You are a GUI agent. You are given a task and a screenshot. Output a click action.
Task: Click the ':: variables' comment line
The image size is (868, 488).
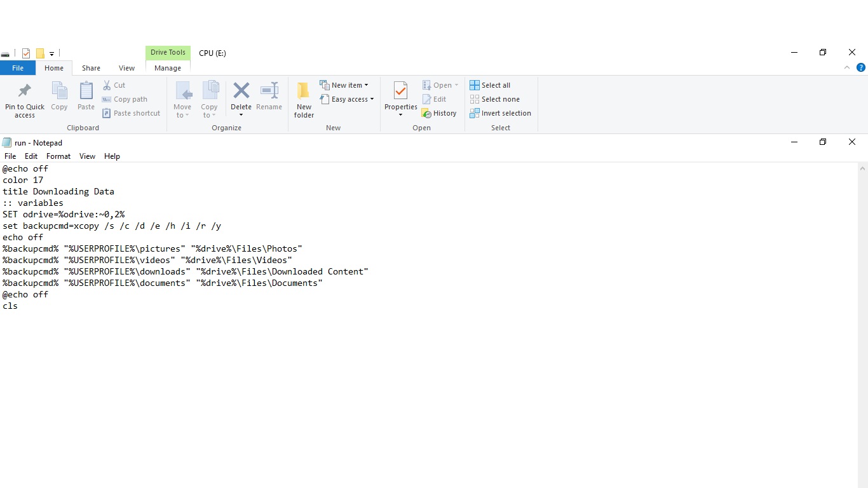[33, 203]
